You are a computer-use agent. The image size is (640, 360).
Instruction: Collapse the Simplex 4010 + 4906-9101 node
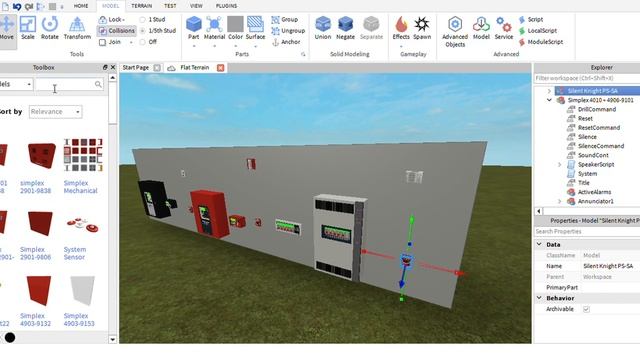coord(549,100)
